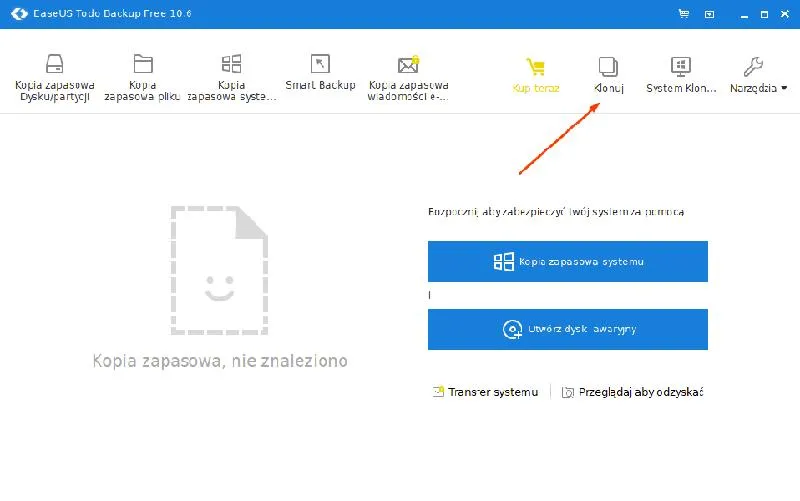Viewport: 800px width, 501px height.
Task: Click Przeglądaj aby odzyskać link
Action: click(633, 392)
